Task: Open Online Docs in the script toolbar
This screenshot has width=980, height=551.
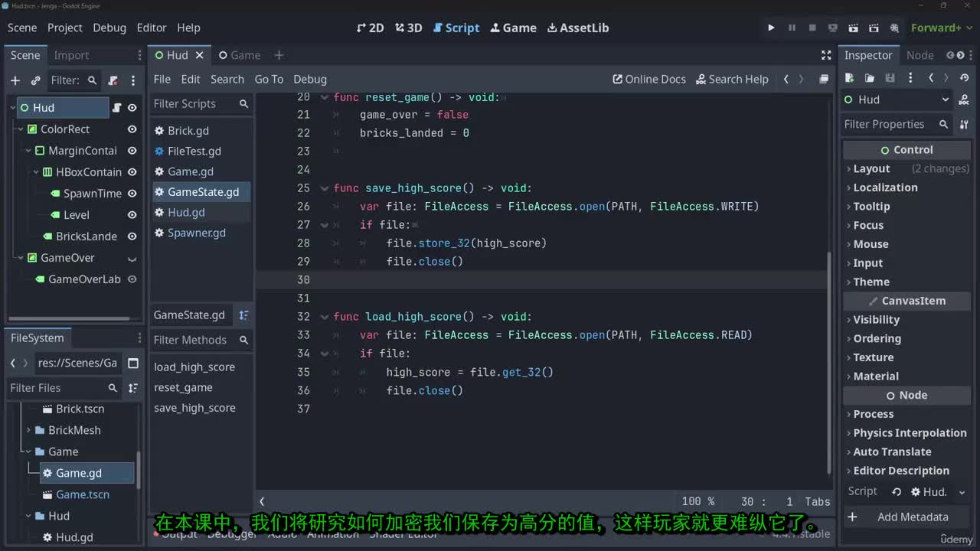Action: pyautogui.click(x=649, y=79)
